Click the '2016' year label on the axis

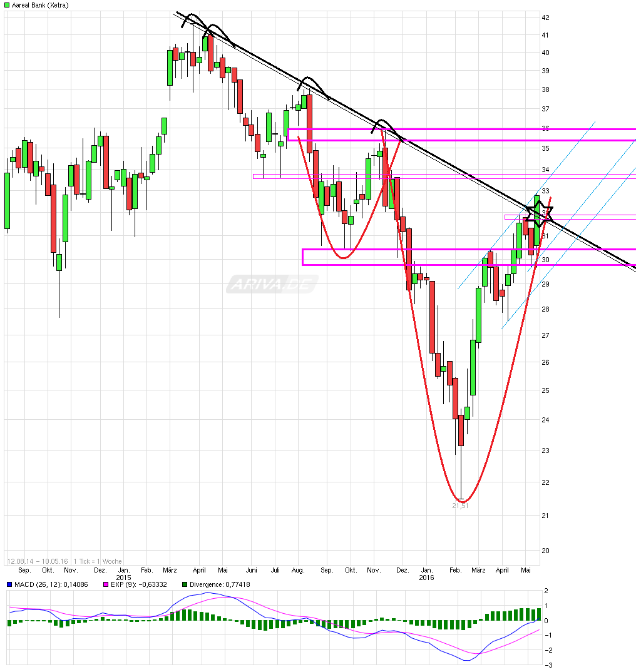click(x=426, y=578)
